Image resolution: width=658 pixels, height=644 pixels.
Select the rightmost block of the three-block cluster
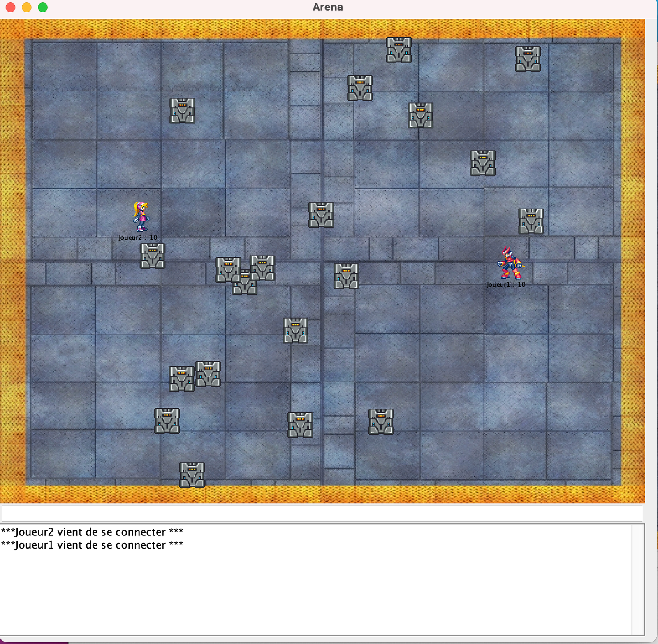click(x=262, y=268)
